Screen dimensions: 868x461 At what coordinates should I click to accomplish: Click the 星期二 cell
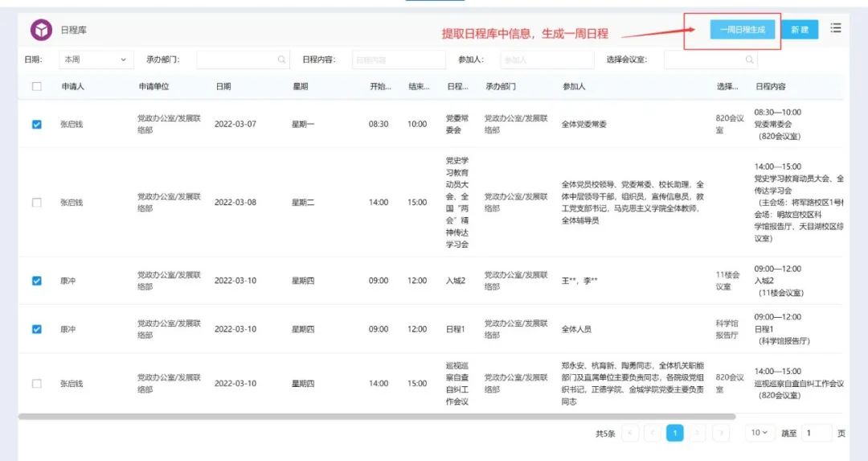point(303,202)
